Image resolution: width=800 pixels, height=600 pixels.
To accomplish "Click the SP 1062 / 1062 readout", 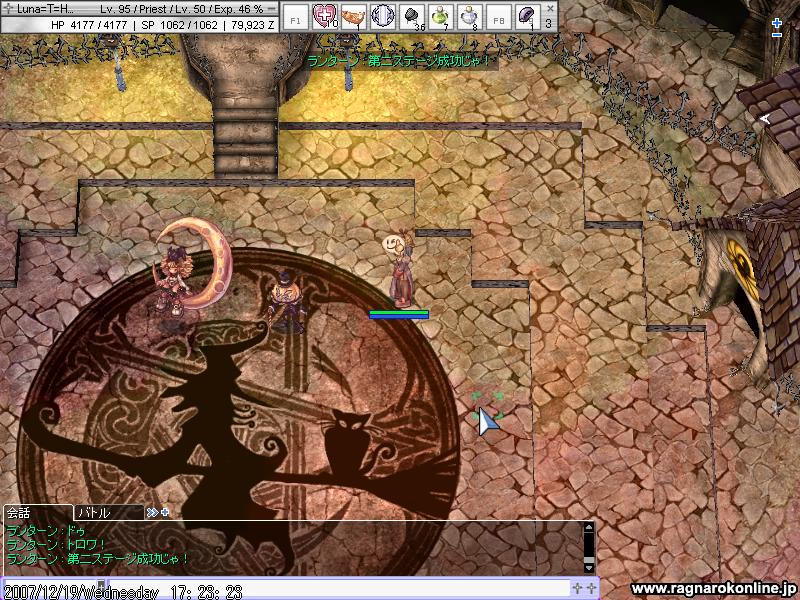I will click(x=179, y=25).
